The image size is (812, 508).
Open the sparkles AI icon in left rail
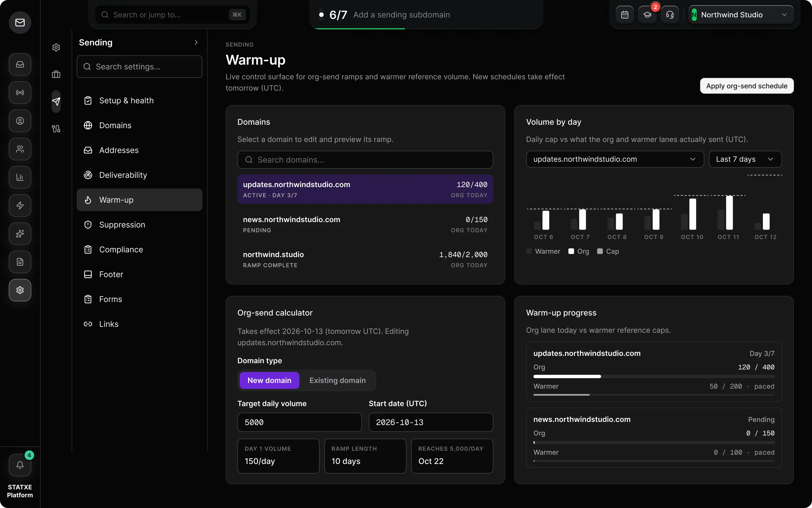20,233
